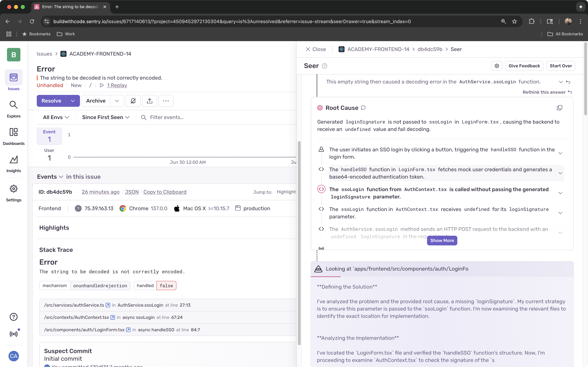This screenshot has height=367, width=588.
Task: Open the Since First Seen dropdown
Action: (106, 117)
